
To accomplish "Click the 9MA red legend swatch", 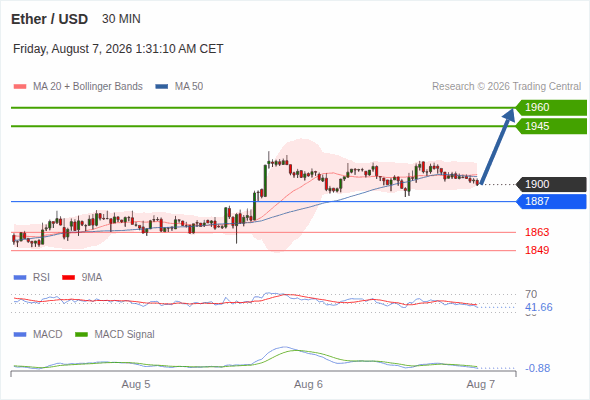I will click(x=68, y=278).
